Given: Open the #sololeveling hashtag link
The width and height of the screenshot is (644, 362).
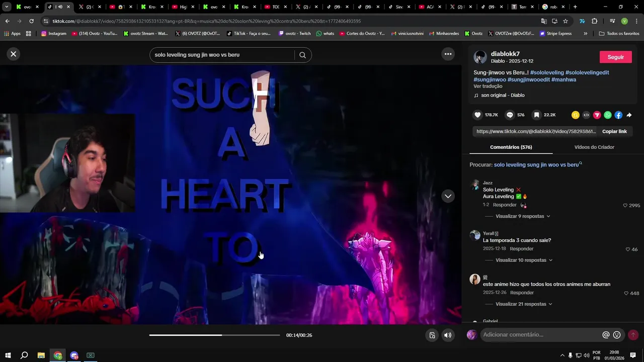Looking at the screenshot, I should (547, 72).
